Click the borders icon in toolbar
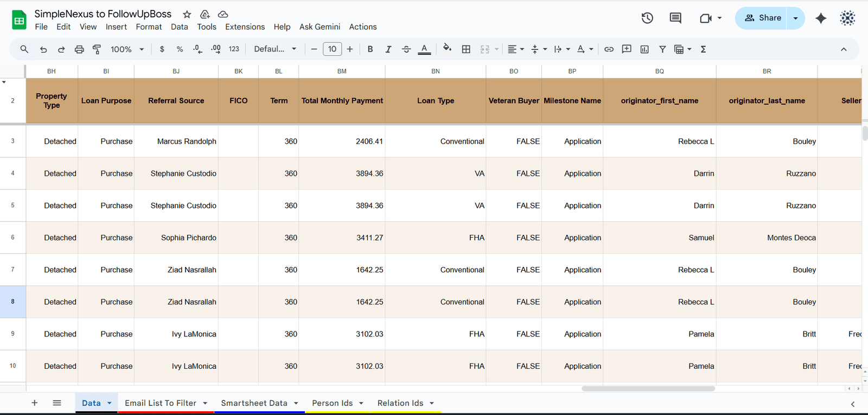Screen dimensions: 868x415 click(x=466, y=49)
